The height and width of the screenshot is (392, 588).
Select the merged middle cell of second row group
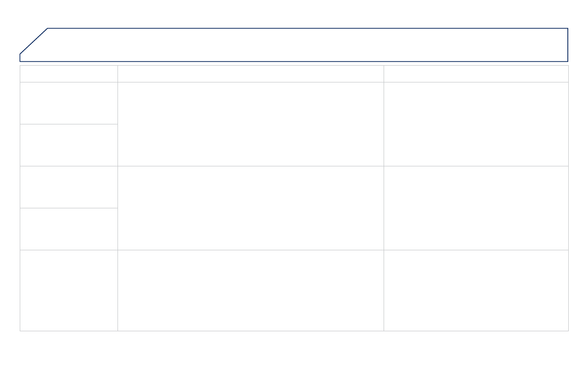[x=250, y=208]
